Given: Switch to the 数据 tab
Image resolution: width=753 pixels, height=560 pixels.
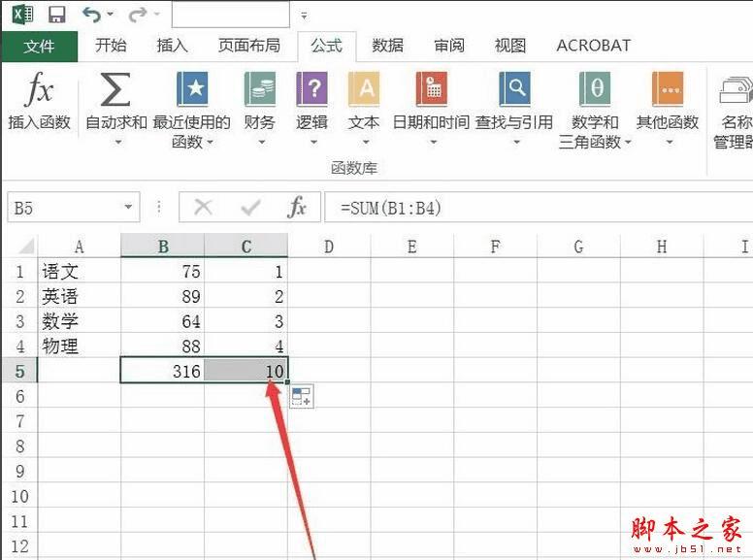Looking at the screenshot, I should coord(387,46).
